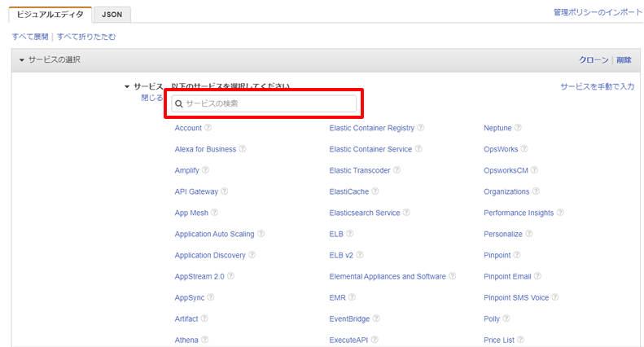Choose the Amplify service

(187, 170)
